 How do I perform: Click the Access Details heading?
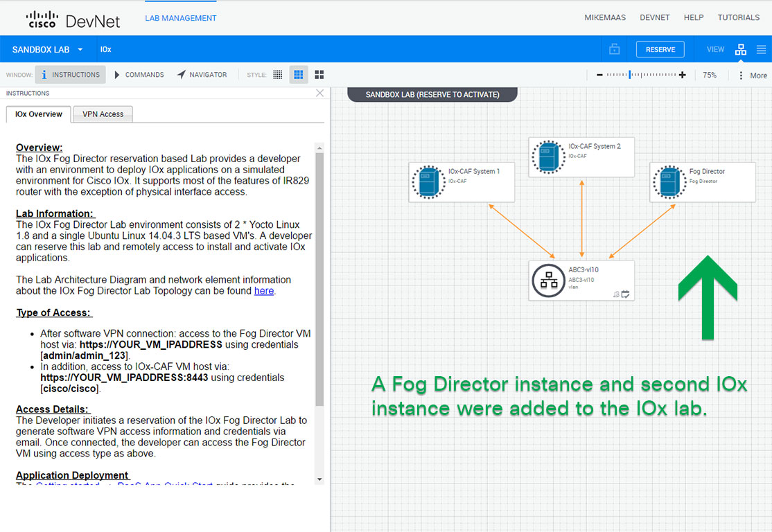pyautogui.click(x=52, y=409)
